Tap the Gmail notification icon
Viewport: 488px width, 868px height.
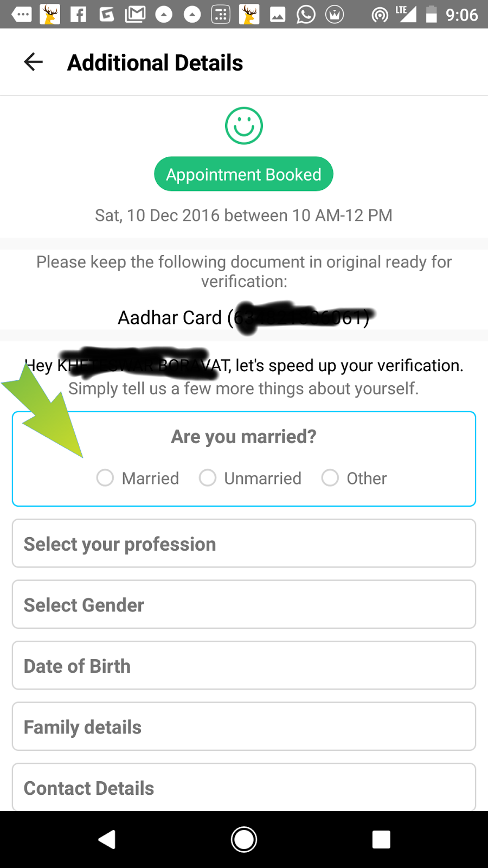click(135, 15)
